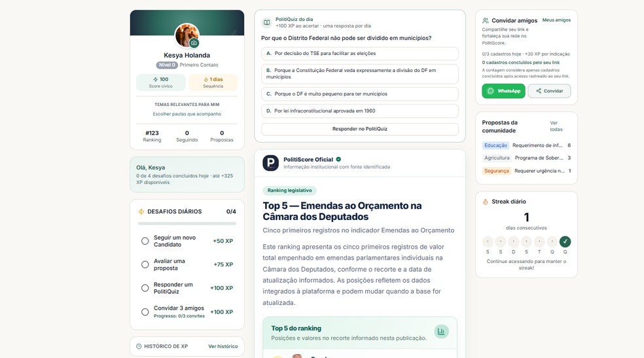The width and height of the screenshot is (644, 358).
Task: Mark 'Convidar 3 amigos' challenge circle
Action: pyautogui.click(x=145, y=312)
